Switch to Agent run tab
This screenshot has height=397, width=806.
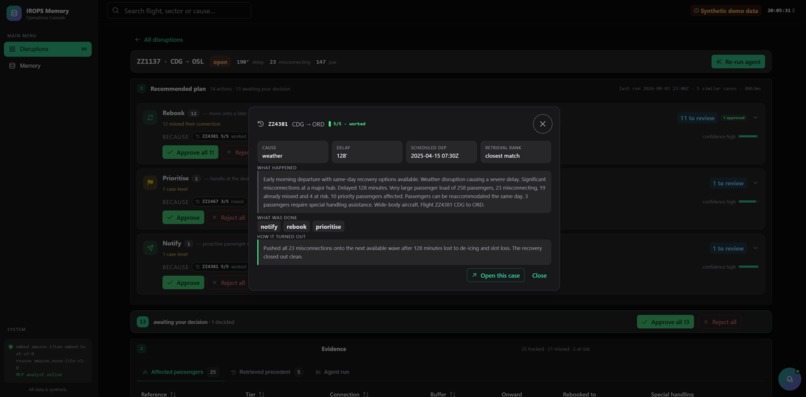(332, 372)
